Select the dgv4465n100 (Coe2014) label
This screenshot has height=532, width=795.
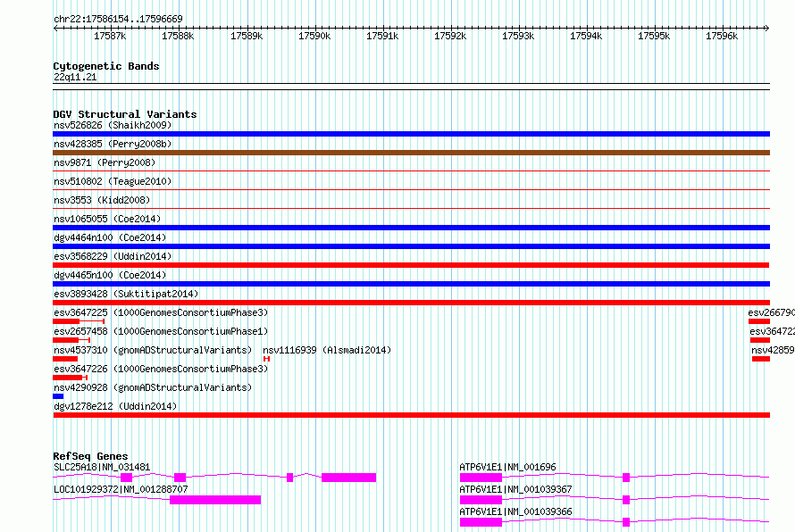click(110, 275)
